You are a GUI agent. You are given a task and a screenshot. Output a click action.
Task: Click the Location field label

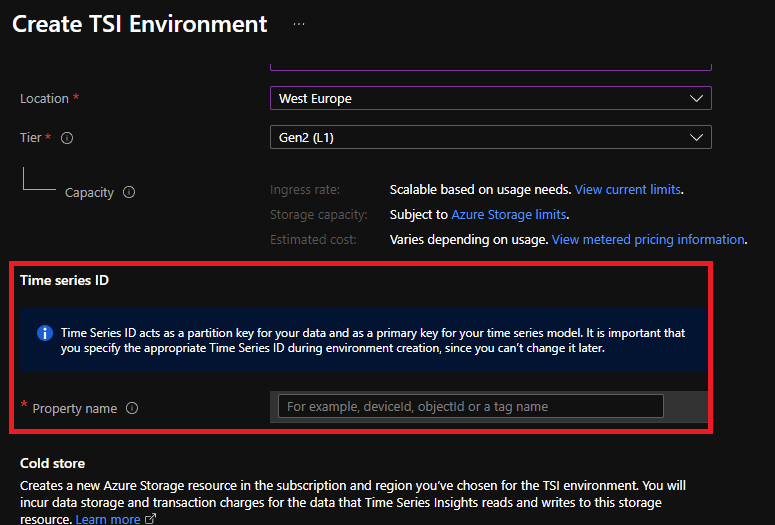click(x=44, y=98)
